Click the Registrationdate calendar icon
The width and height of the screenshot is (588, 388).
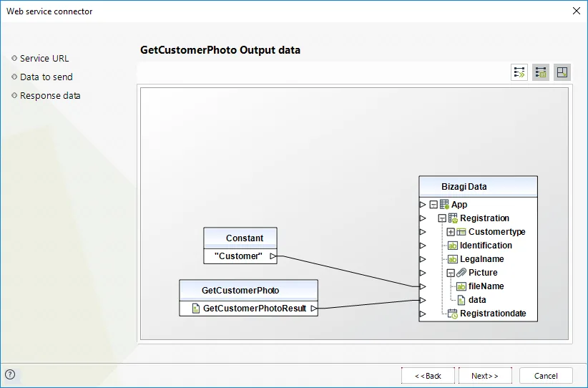click(453, 314)
